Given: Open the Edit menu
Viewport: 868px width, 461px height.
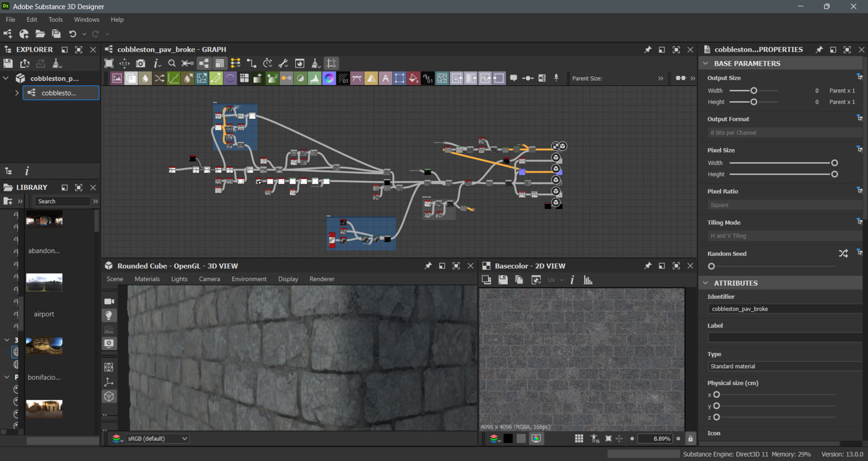Looking at the screenshot, I should click(x=32, y=20).
